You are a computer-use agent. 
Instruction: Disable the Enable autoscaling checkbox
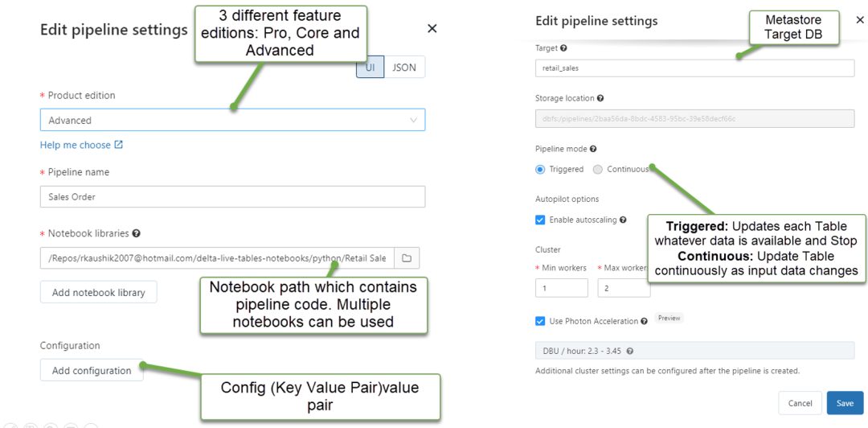tap(540, 220)
